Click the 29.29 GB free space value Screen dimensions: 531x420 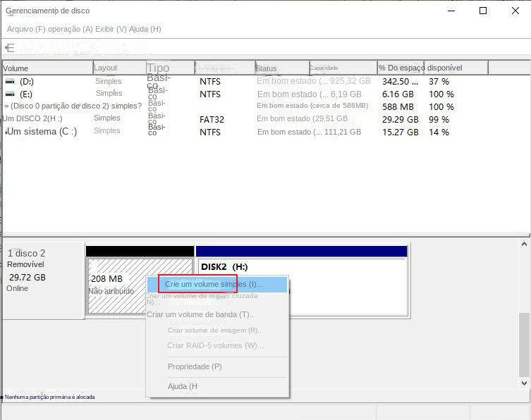(401, 120)
